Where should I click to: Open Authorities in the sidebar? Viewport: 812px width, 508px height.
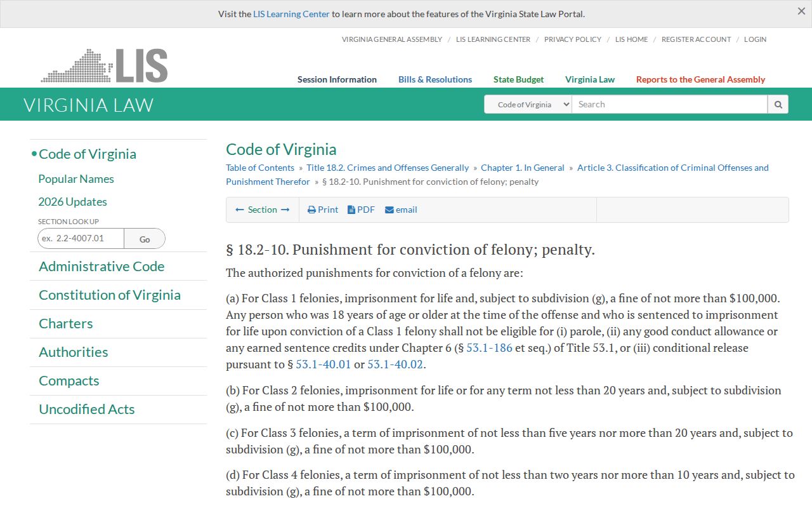74,352
